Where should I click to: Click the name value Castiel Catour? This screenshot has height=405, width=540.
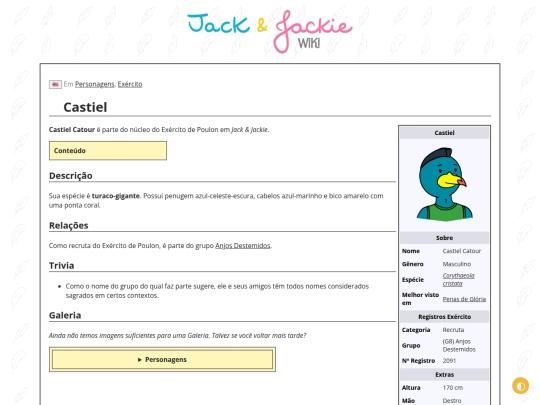pyautogui.click(x=461, y=251)
